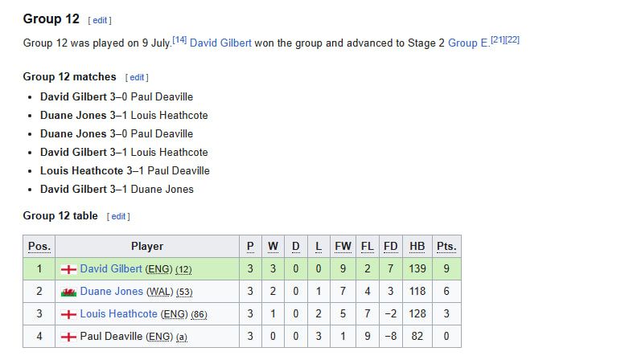Click the England flag beside David Gilbert
625x364 pixels.
click(x=68, y=270)
